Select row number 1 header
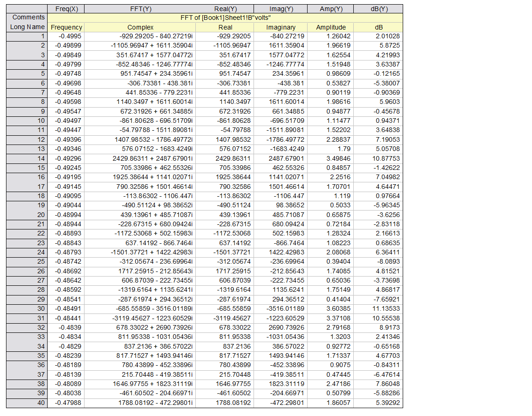 point(27,36)
